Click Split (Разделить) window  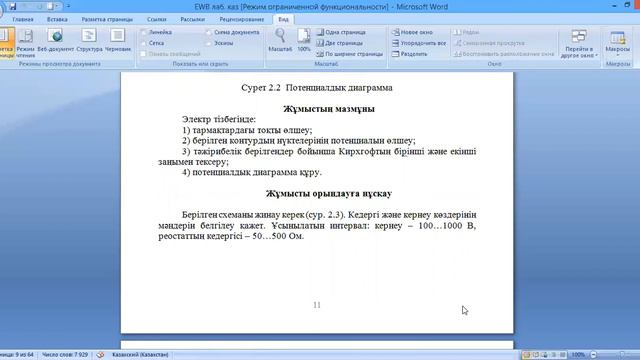pos(409,54)
